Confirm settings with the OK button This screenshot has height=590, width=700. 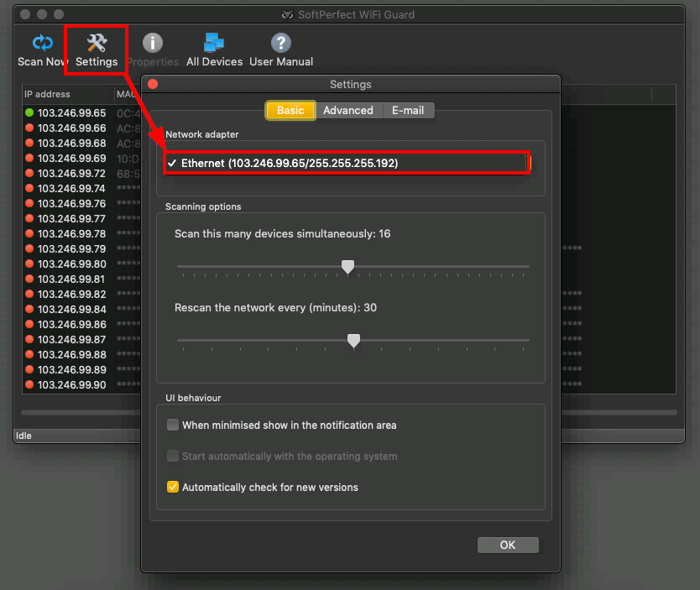pyautogui.click(x=508, y=545)
